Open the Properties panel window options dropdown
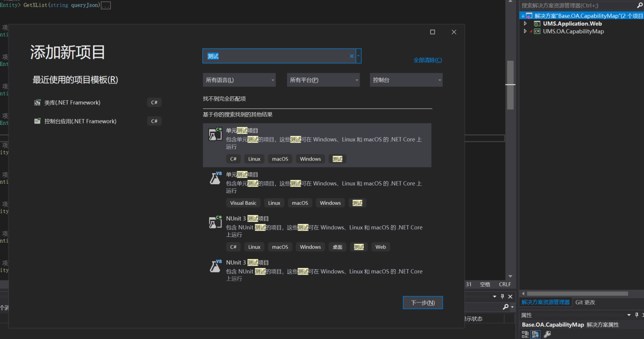644x339 pixels. tap(629, 315)
